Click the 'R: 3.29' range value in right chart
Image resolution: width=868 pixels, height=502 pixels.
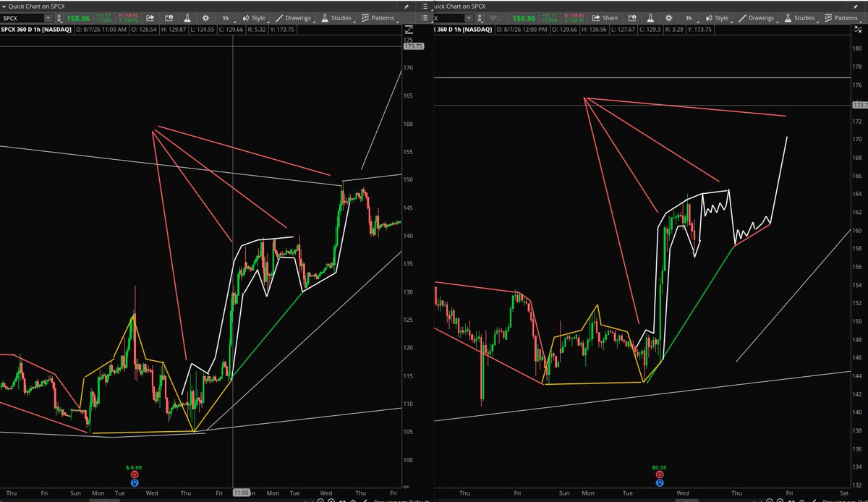click(x=675, y=30)
